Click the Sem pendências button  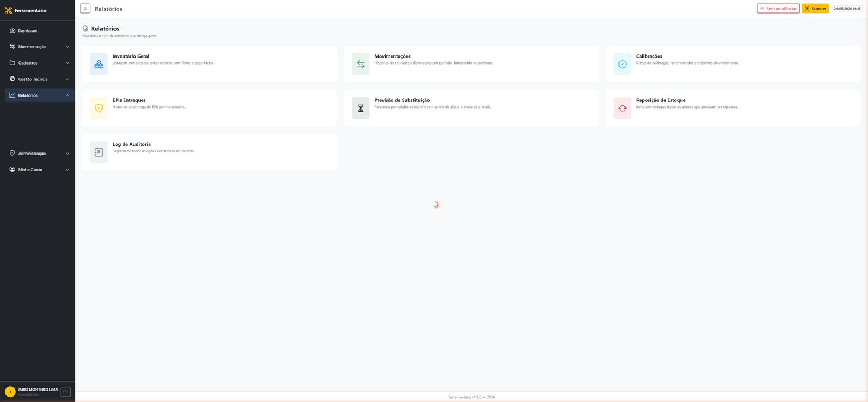pos(778,9)
